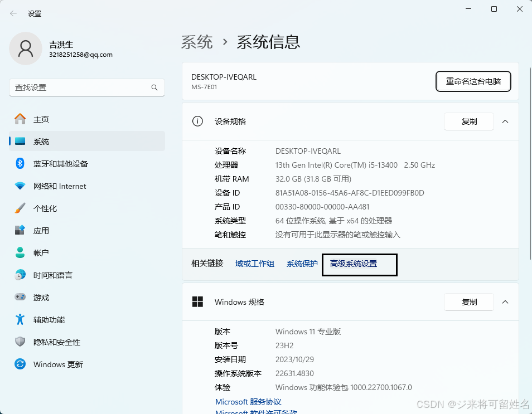
Task: Copy Windows specs with 复制 button
Action: tap(469, 302)
